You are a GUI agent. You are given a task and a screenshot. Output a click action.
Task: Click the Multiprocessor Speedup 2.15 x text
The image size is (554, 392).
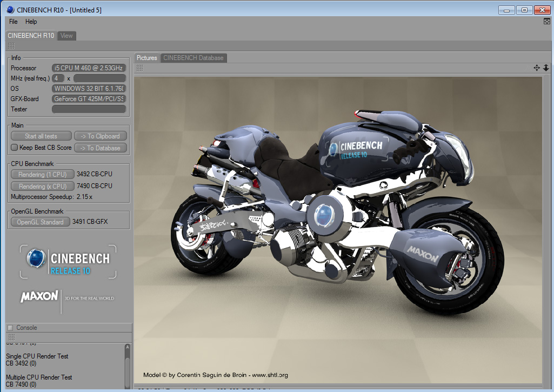(51, 197)
